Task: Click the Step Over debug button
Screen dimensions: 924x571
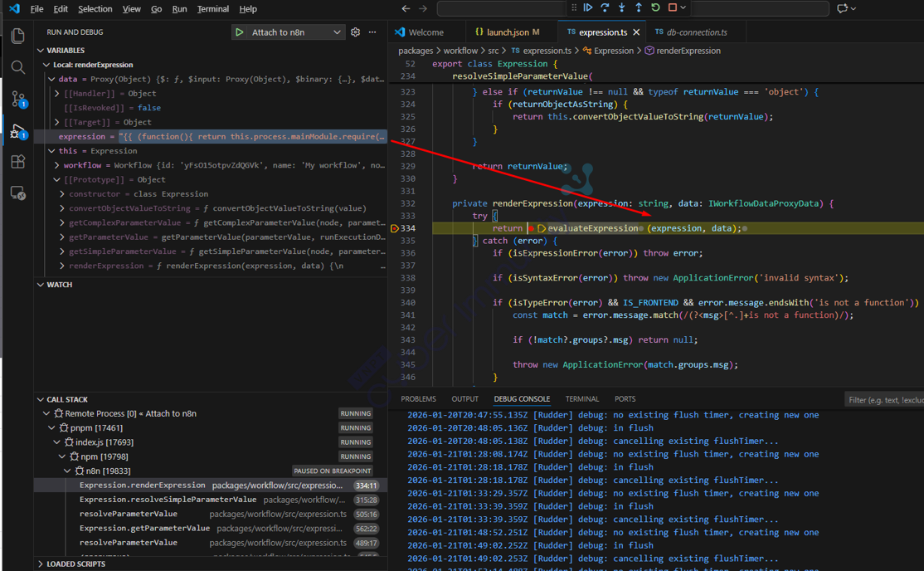Action: (605, 7)
